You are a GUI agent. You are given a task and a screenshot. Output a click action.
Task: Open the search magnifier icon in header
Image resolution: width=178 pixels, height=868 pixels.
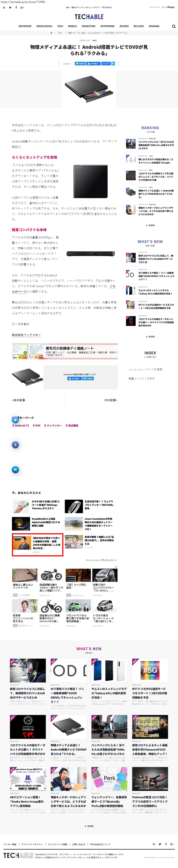pos(174,26)
